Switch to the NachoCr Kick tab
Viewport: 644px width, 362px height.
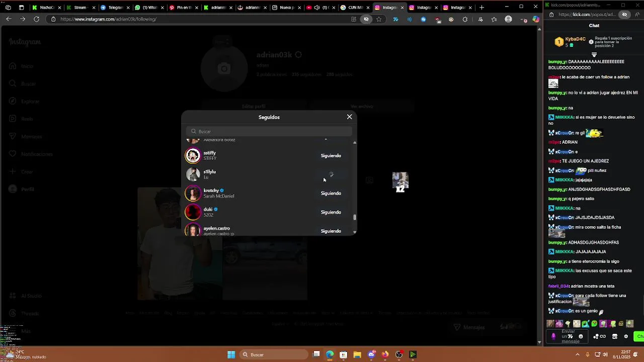tap(47, 8)
